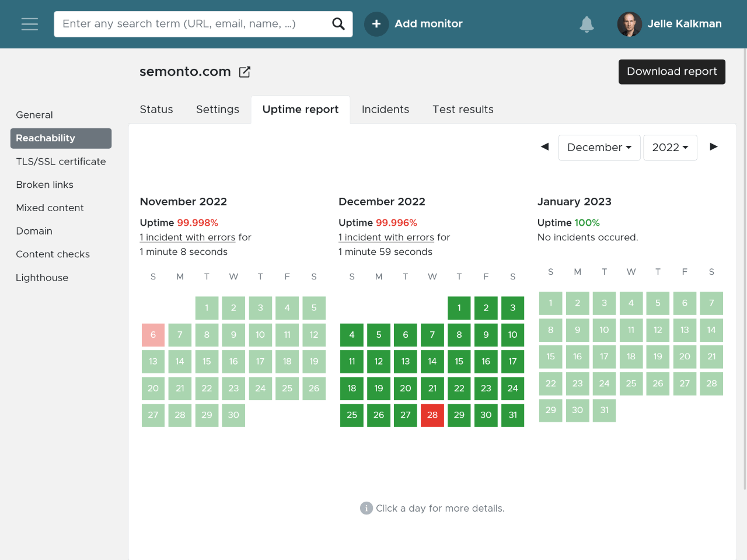The height and width of the screenshot is (560, 747).
Task: Select December 1 in the calendar
Action: pos(459,308)
